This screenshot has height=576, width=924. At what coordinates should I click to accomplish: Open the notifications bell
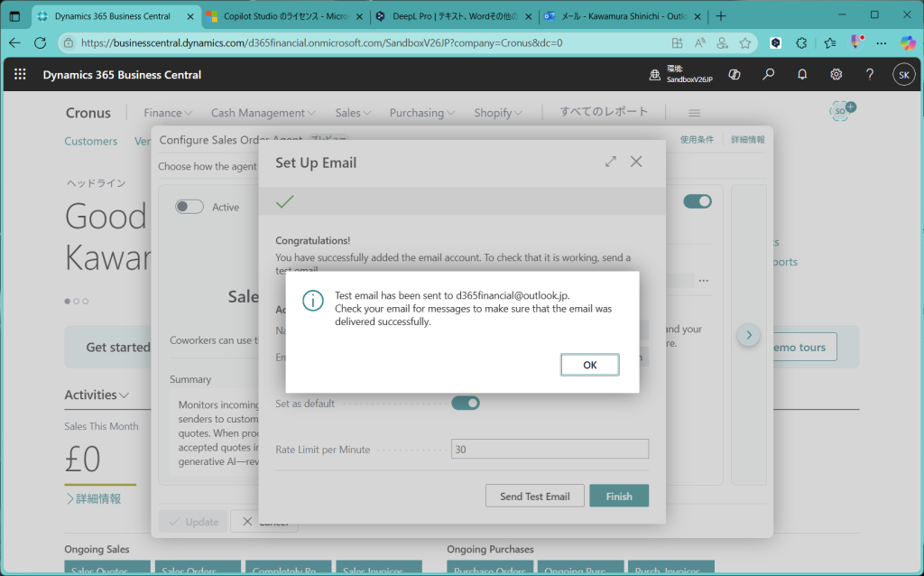(x=802, y=74)
